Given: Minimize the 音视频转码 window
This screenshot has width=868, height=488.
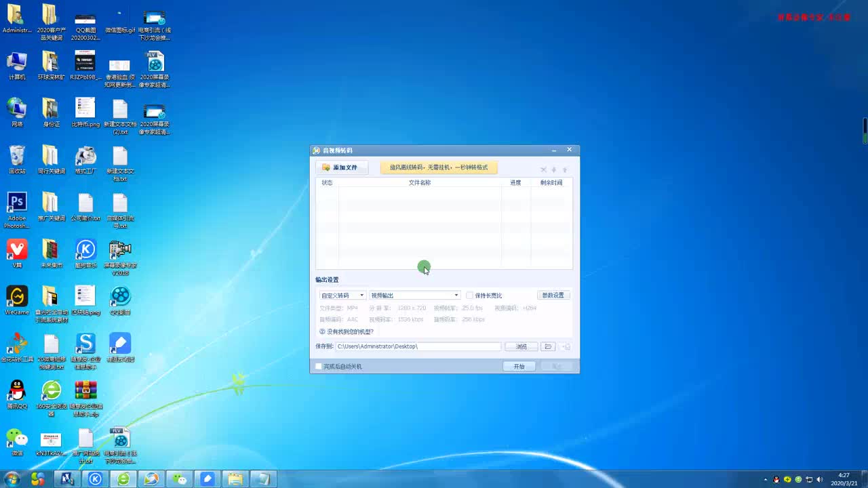Looking at the screenshot, I should [554, 150].
